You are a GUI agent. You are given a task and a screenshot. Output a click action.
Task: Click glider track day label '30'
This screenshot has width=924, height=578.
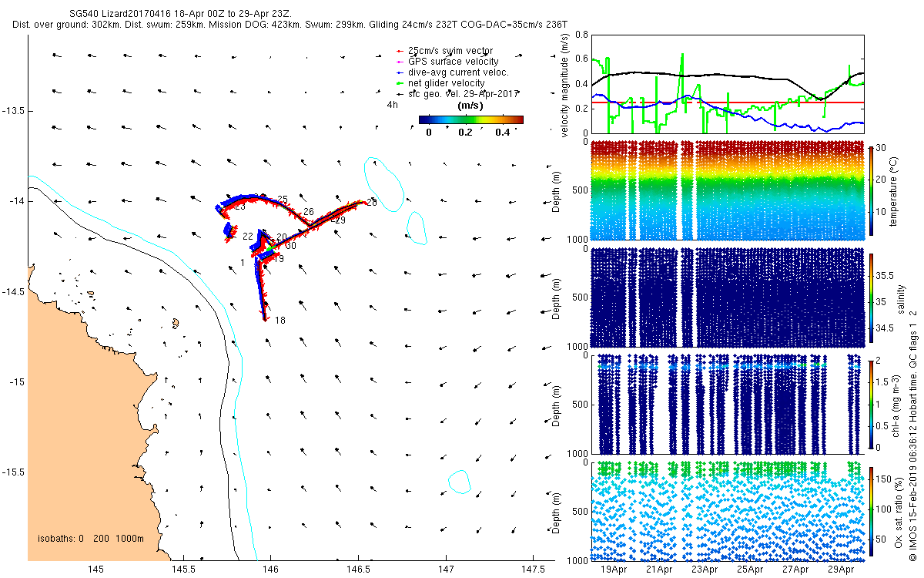tap(291, 247)
